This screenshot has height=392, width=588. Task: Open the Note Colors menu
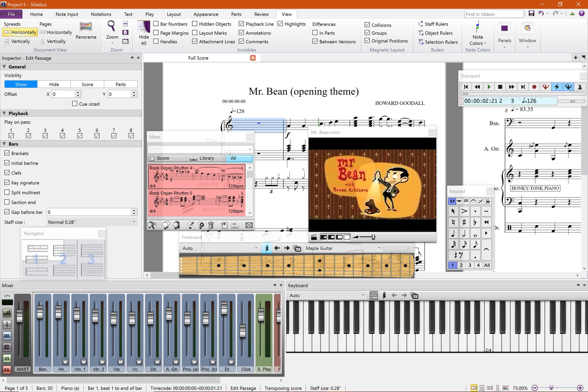pos(478,33)
